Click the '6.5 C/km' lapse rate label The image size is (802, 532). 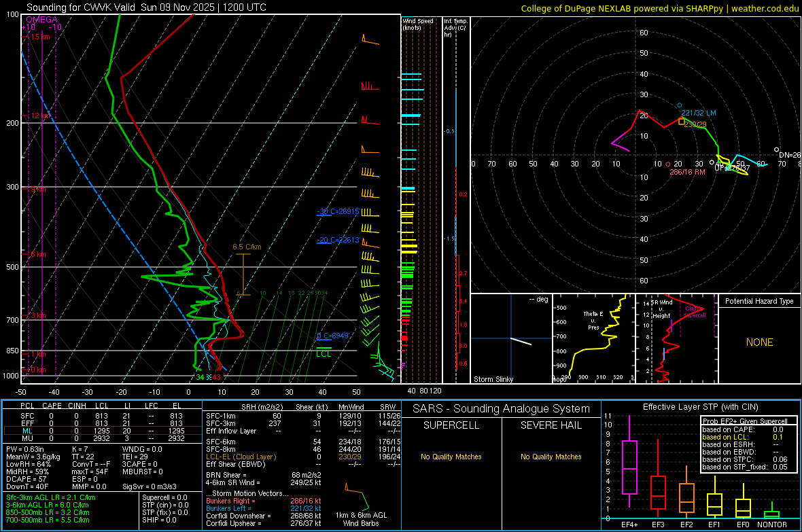[247, 247]
